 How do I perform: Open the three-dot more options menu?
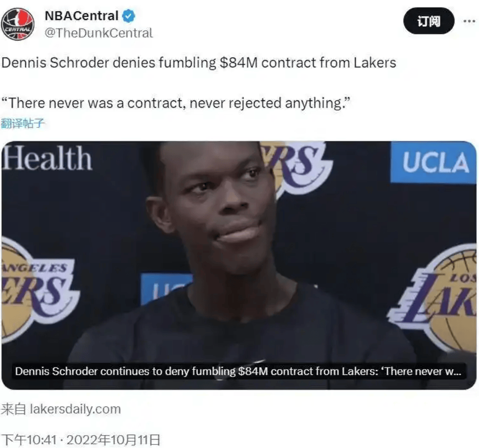click(469, 21)
